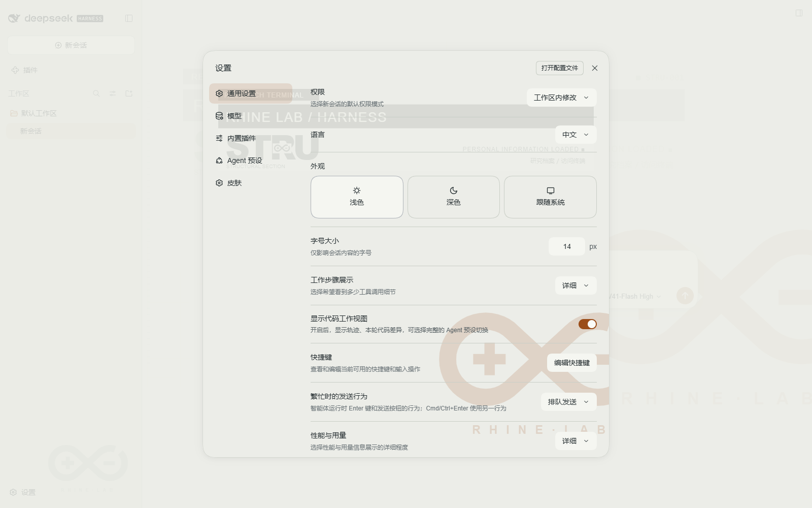Open the 皮肤 settings tab
The height and width of the screenshot is (508, 812).
[251, 183]
